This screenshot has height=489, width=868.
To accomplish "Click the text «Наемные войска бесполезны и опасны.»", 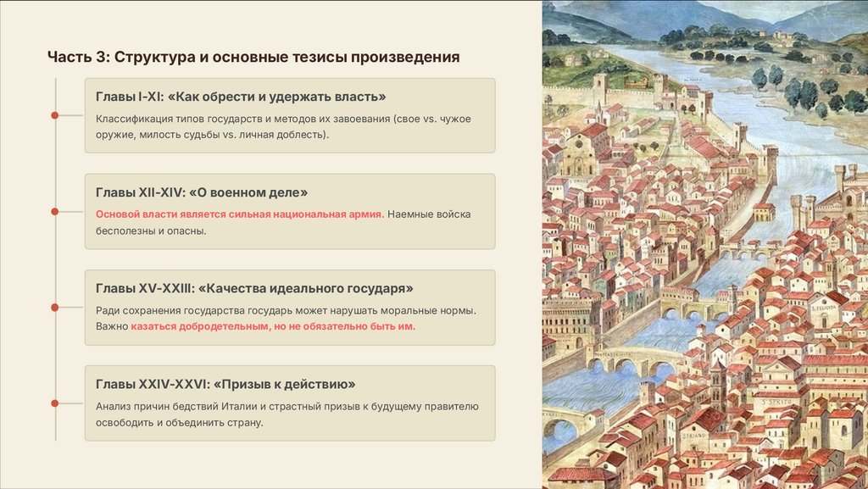I will pos(283,222).
